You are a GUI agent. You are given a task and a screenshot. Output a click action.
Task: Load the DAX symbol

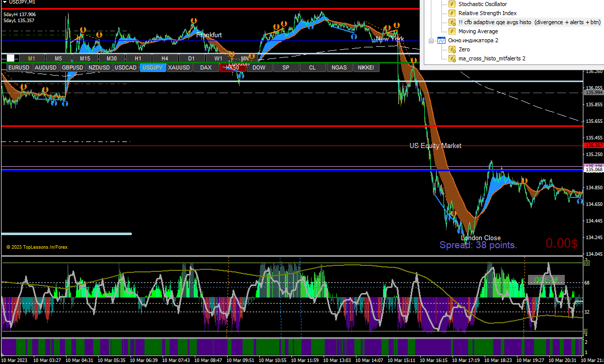(206, 67)
